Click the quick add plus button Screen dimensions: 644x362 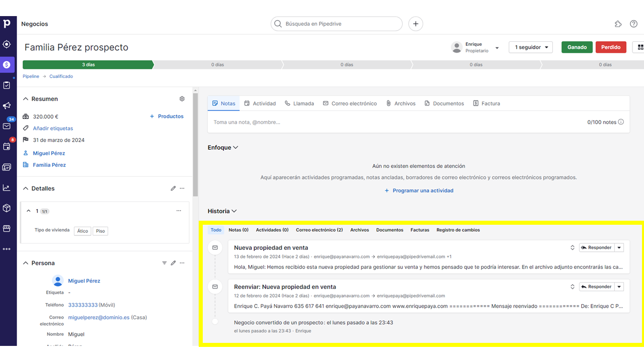click(x=416, y=24)
